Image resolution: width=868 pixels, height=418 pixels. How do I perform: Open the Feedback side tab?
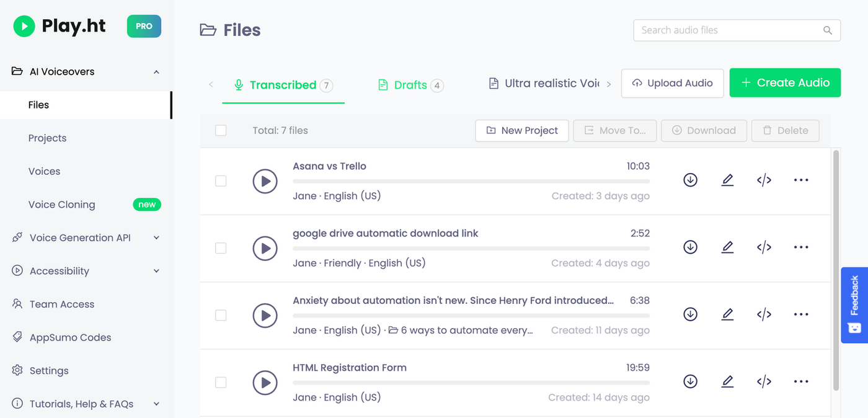854,304
